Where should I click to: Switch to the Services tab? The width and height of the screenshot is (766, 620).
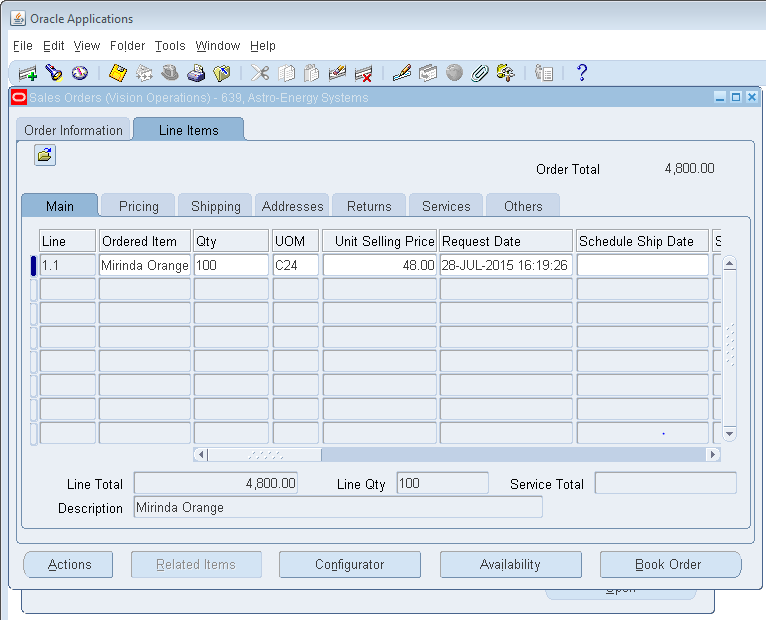coord(446,206)
